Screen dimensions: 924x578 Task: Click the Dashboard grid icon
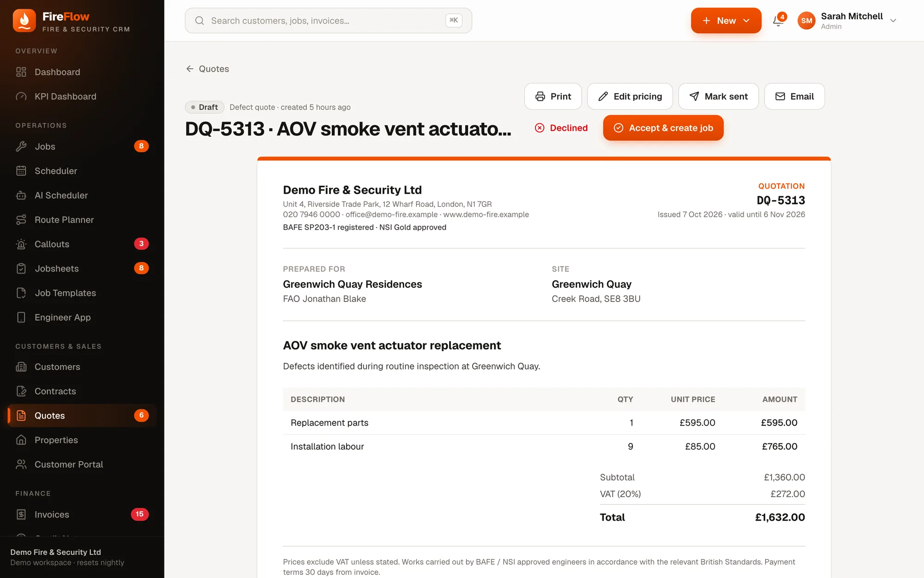coord(21,72)
